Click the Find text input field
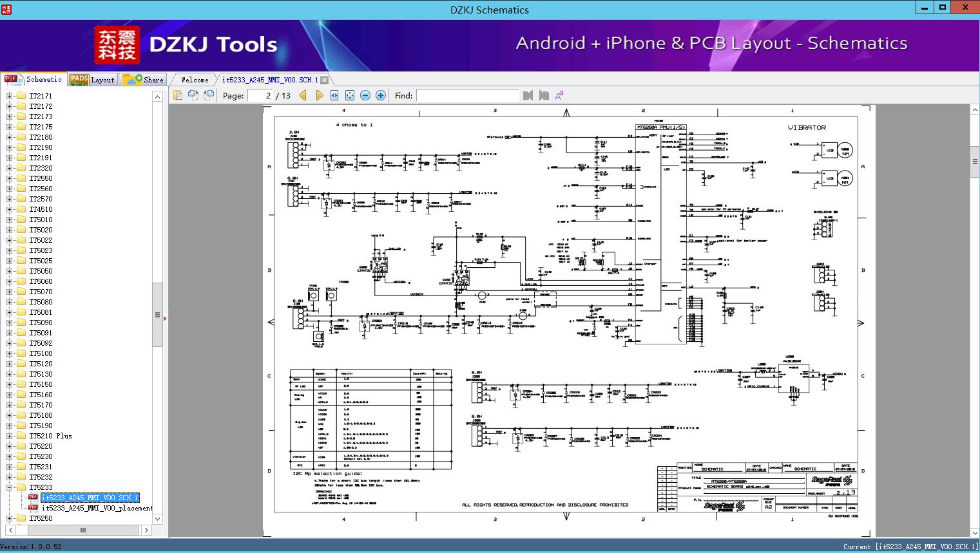 [467, 95]
